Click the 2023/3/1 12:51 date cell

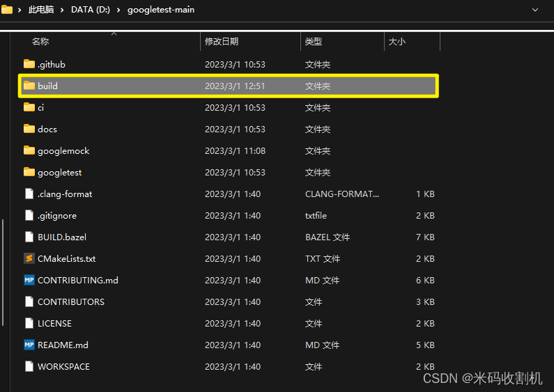coord(235,86)
